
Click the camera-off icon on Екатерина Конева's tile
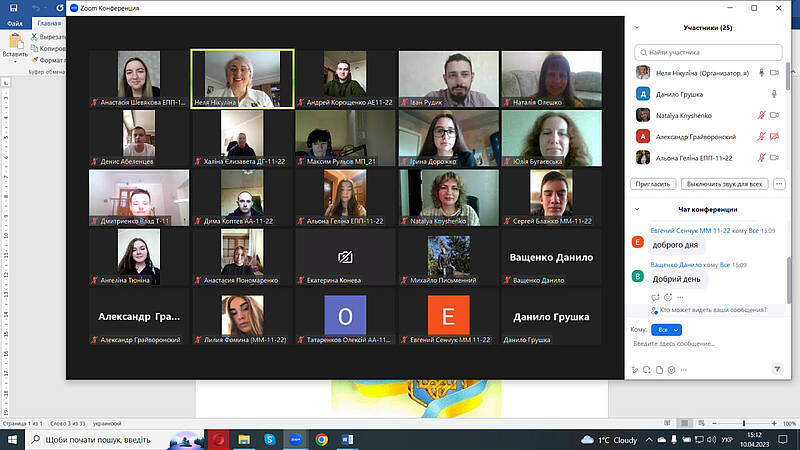click(345, 257)
